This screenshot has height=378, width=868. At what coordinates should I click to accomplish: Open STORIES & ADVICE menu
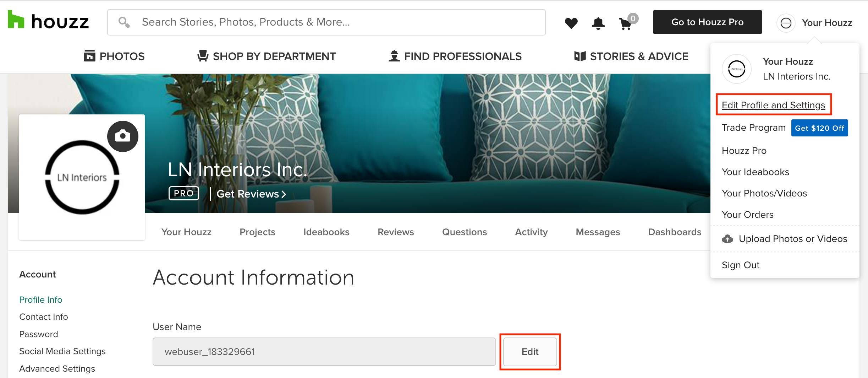pyautogui.click(x=631, y=56)
